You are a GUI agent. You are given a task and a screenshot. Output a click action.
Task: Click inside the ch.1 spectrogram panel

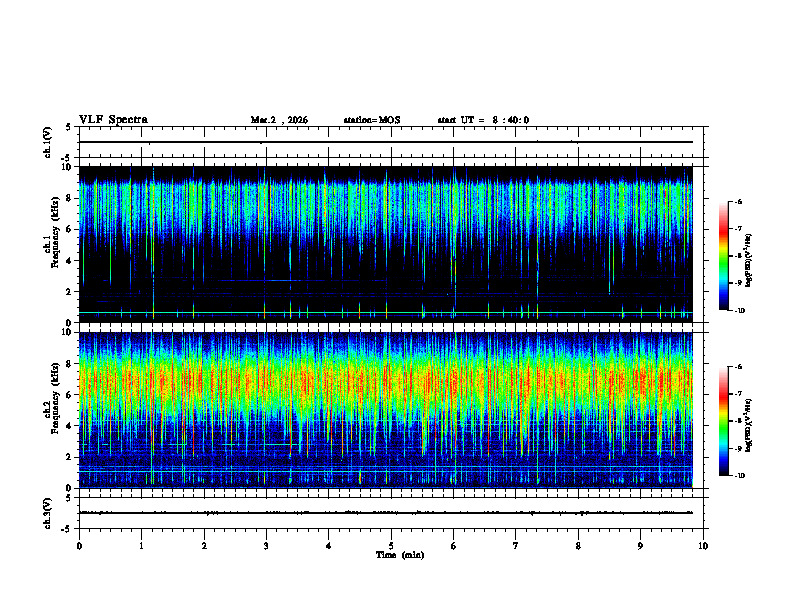pos(385,244)
